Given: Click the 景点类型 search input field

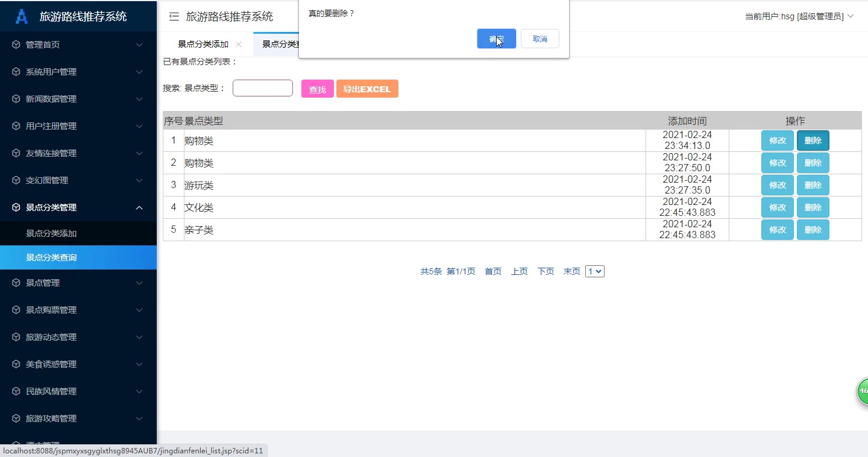Looking at the screenshot, I should pyautogui.click(x=262, y=87).
